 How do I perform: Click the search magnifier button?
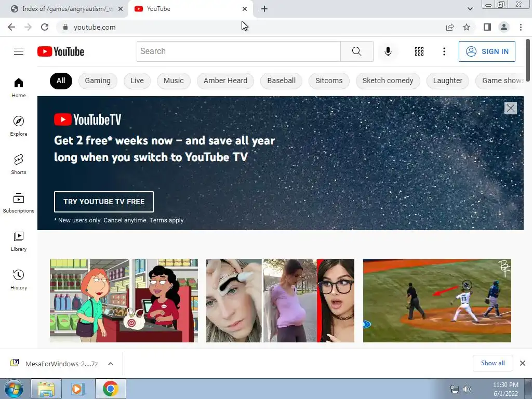tap(356, 51)
